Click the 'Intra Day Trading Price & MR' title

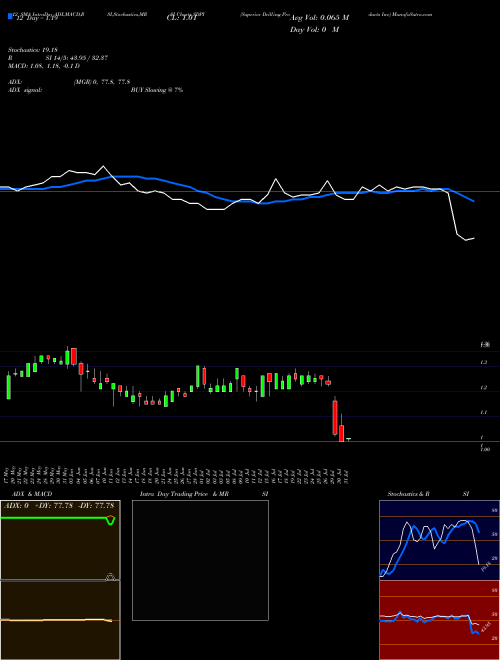[185, 494]
